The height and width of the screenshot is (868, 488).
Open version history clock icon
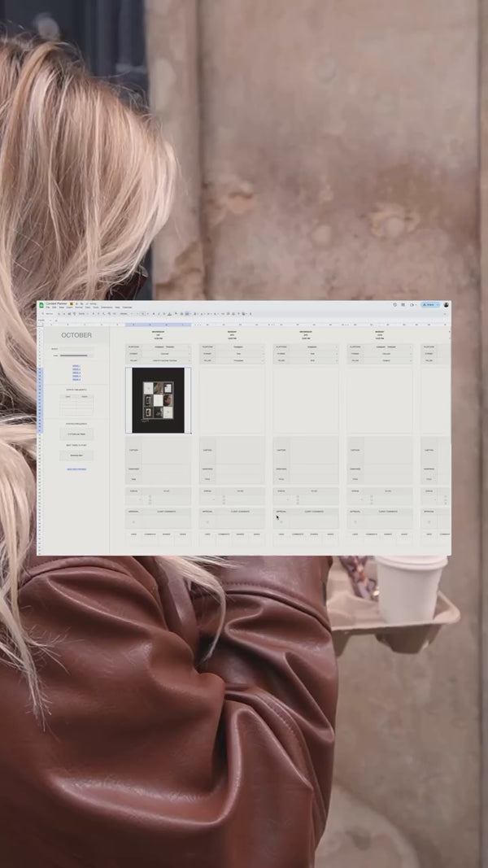tap(394, 305)
